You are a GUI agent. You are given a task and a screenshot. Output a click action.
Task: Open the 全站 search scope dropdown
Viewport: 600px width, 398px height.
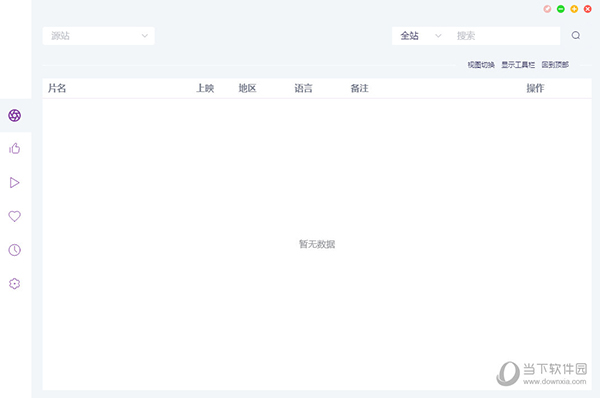(421, 36)
